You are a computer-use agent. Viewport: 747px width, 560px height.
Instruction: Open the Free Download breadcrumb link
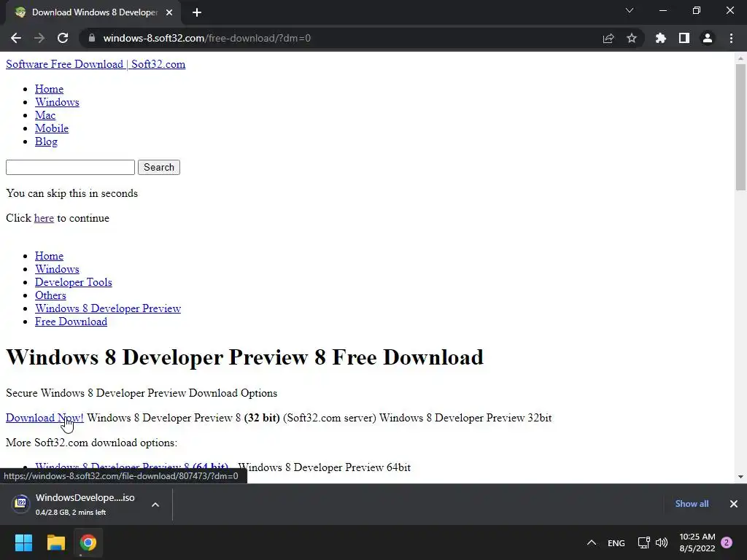[x=71, y=322]
